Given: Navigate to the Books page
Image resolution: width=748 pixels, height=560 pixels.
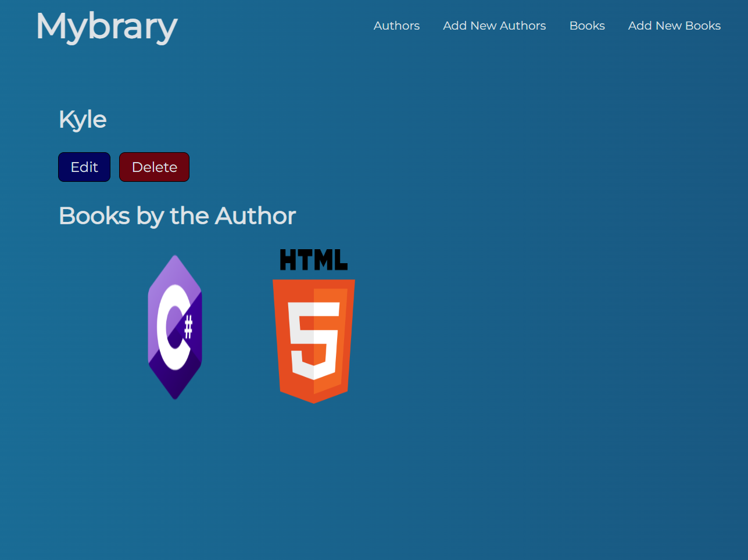Looking at the screenshot, I should [x=587, y=26].
